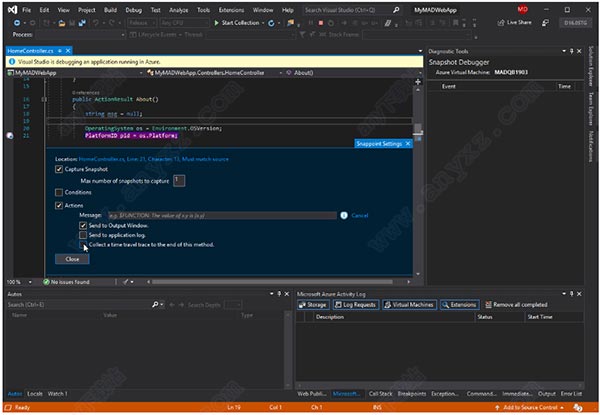Collapse the About() method outline
The height and width of the screenshot is (415, 600).
[x=44, y=99]
